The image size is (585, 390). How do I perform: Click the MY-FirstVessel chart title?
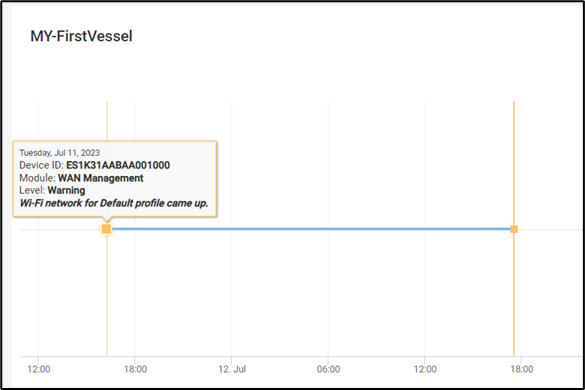coord(81,36)
